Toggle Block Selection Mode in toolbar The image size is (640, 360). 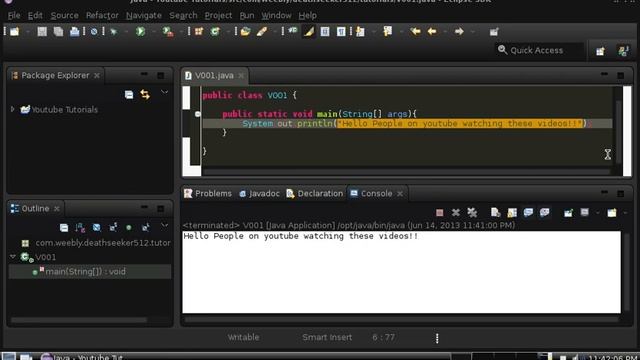pyautogui.click(x=325, y=32)
